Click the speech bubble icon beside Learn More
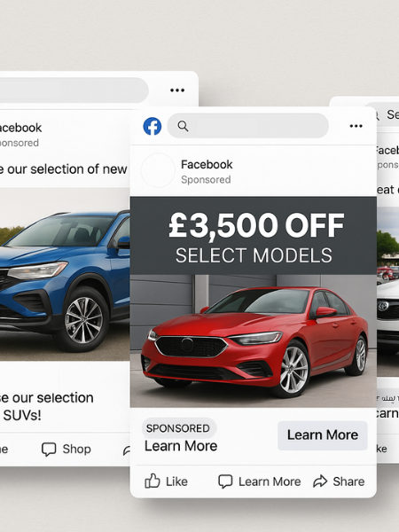 [225, 481]
